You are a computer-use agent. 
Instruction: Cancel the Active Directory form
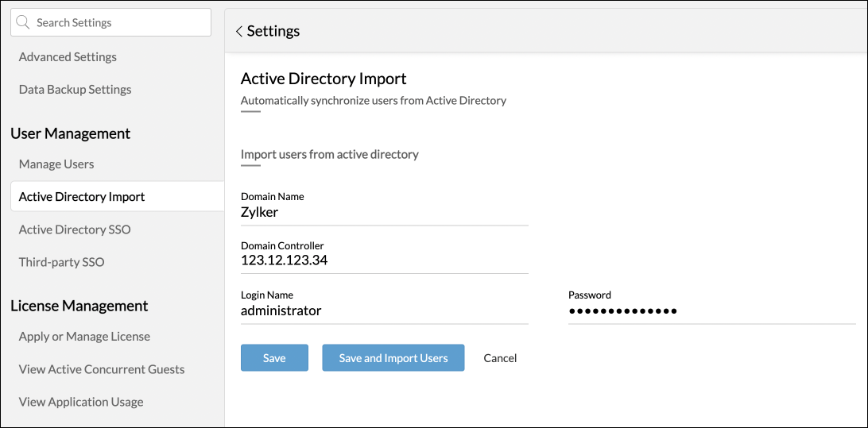[500, 358]
